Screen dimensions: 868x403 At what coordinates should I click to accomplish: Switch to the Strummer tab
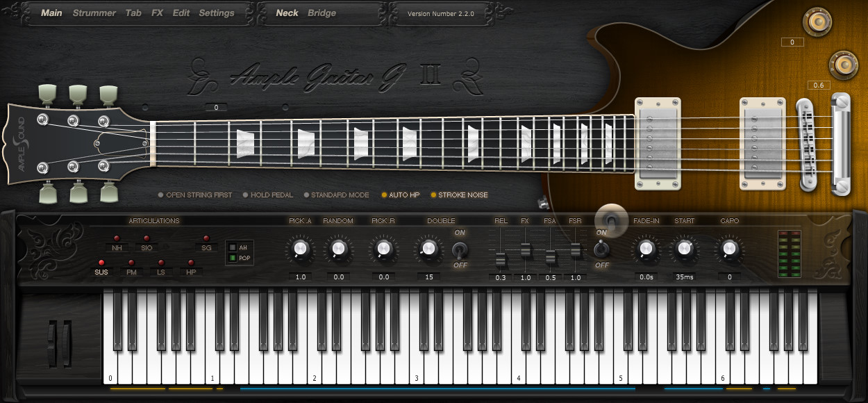94,13
